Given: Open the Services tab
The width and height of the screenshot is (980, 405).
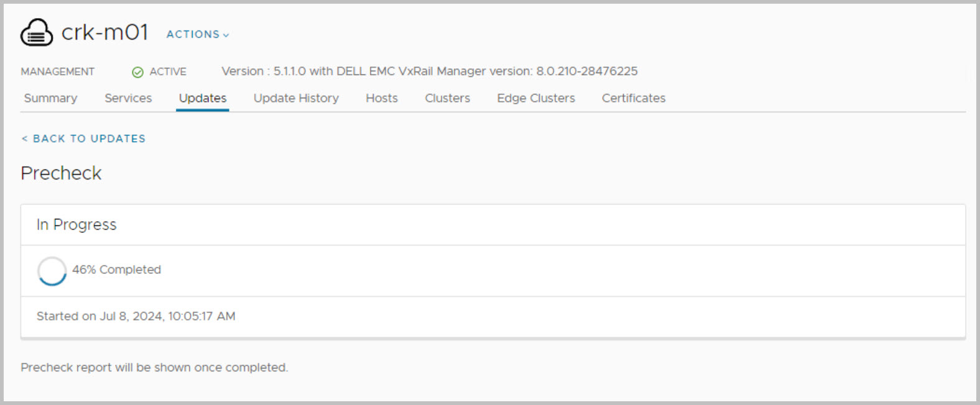Looking at the screenshot, I should (x=128, y=98).
